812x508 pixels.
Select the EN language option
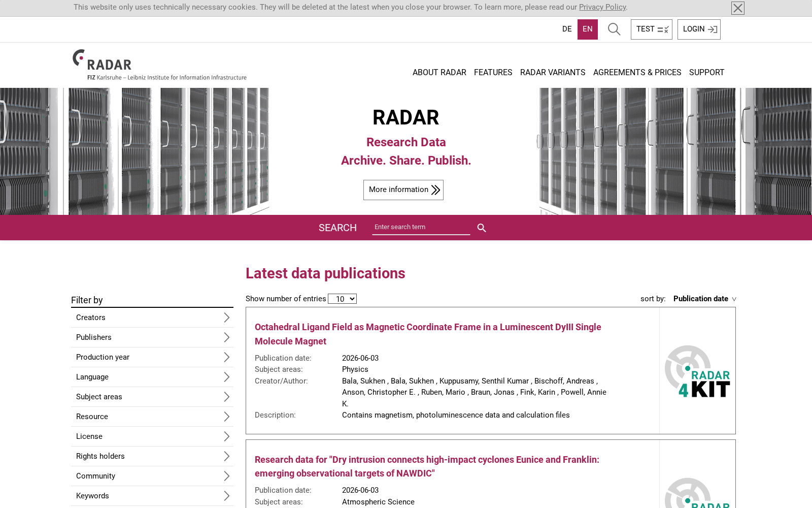tap(587, 29)
